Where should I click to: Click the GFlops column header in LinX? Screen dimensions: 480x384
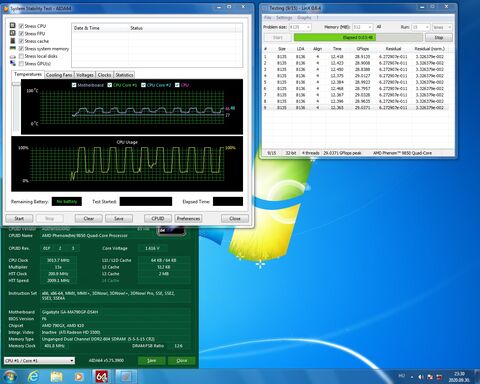pyautogui.click(x=362, y=49)
